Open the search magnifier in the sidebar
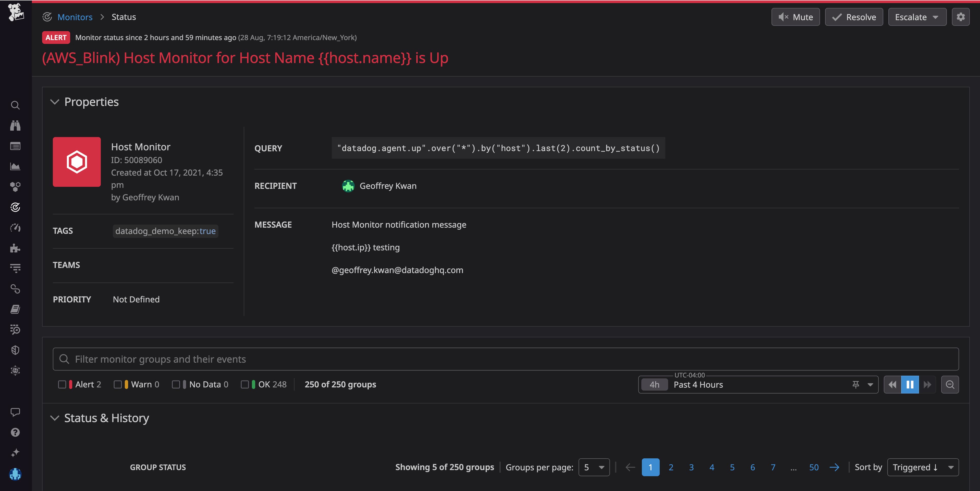Viewport: 980px width, 491px height. [15, 105]
